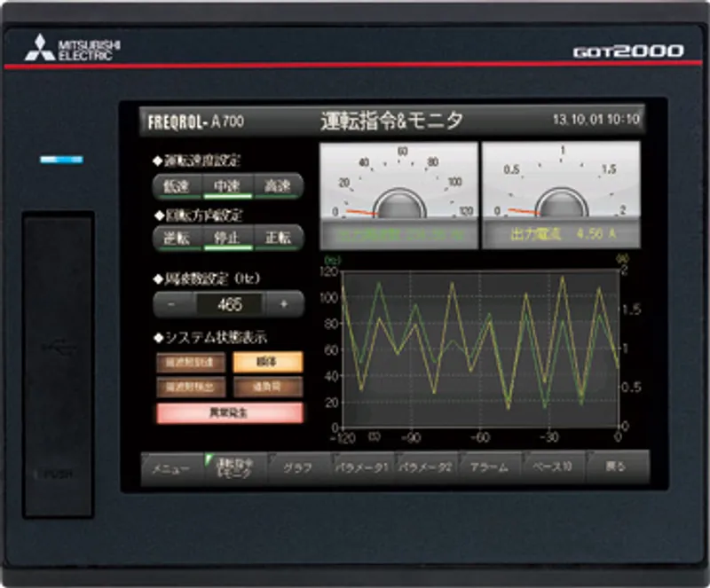The image size is (710, 588).
Task: Select the 中速 medium speed button
Action: coord(227,186)
